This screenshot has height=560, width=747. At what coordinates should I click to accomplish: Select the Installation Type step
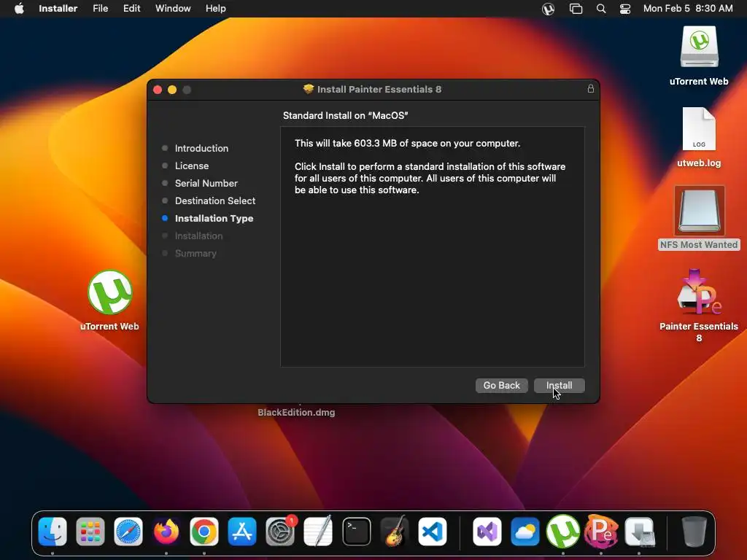[x=214, y=219]
